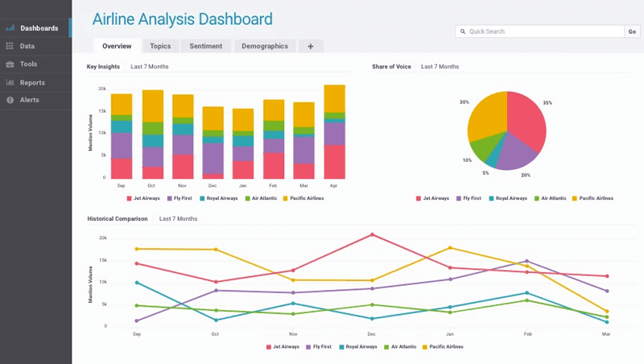Click the Data grid icon in sidebar
Viewport: 644px width, 364px height.
tap(10, 47)
